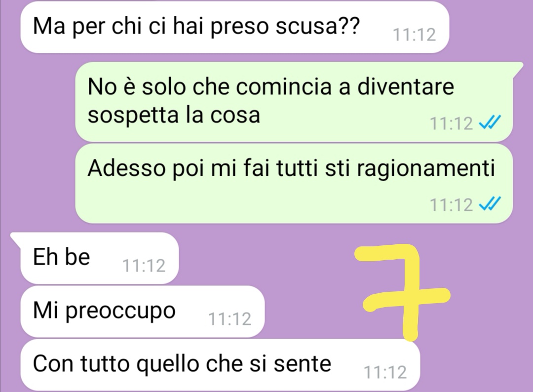Click the timestamp on 'Con tutto quello che si sente'
Image resolution: width=533 pixels, height=392 pixels.
[385, 372]
